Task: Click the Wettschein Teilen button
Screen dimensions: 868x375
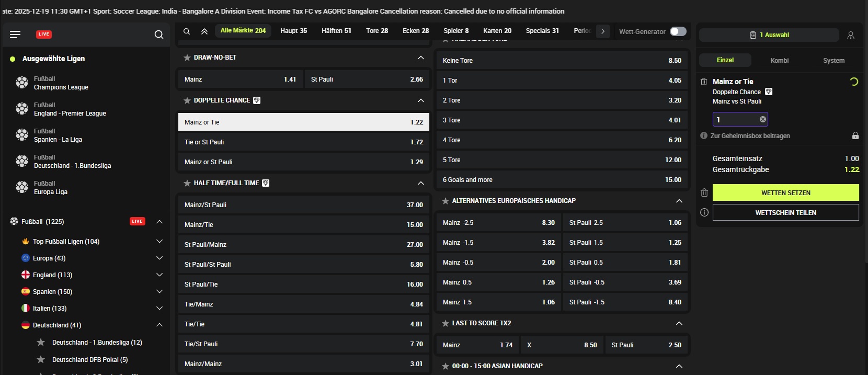Action: pos(785,212)
